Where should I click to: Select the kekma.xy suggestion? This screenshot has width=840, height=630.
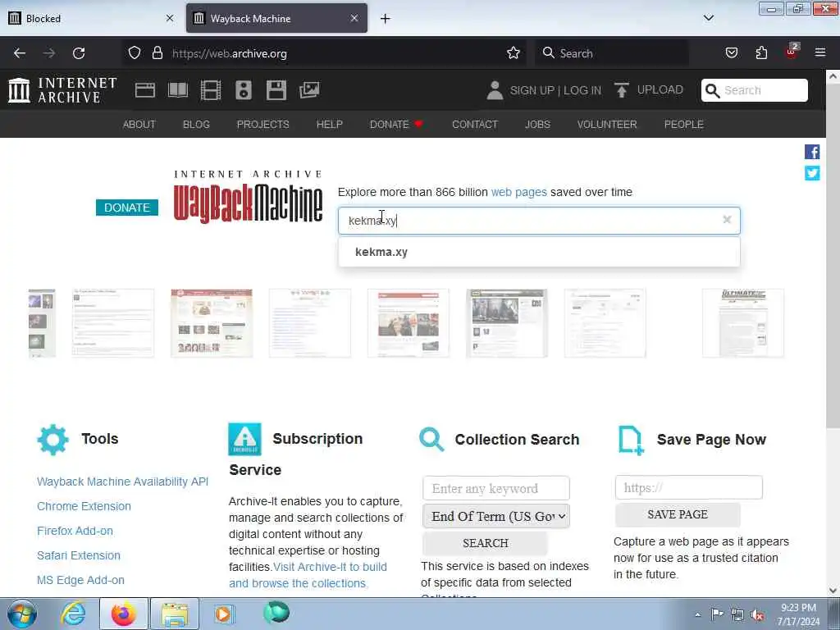coord(539,252)
